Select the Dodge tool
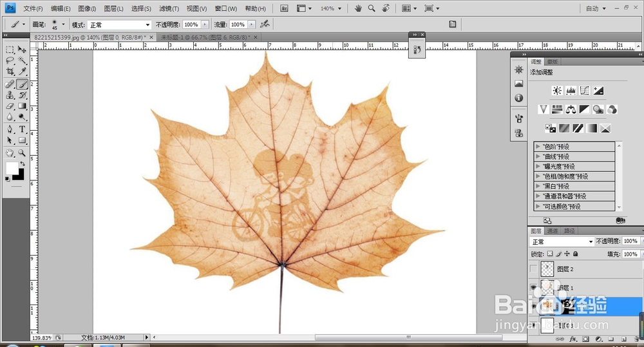The height and width of the screenshot is (347, 644). [22, 117]
